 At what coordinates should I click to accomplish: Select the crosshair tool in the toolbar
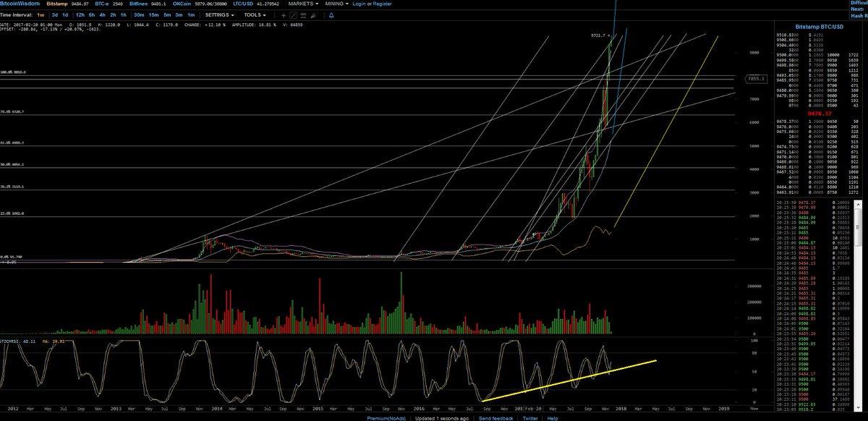click(284, 15)
